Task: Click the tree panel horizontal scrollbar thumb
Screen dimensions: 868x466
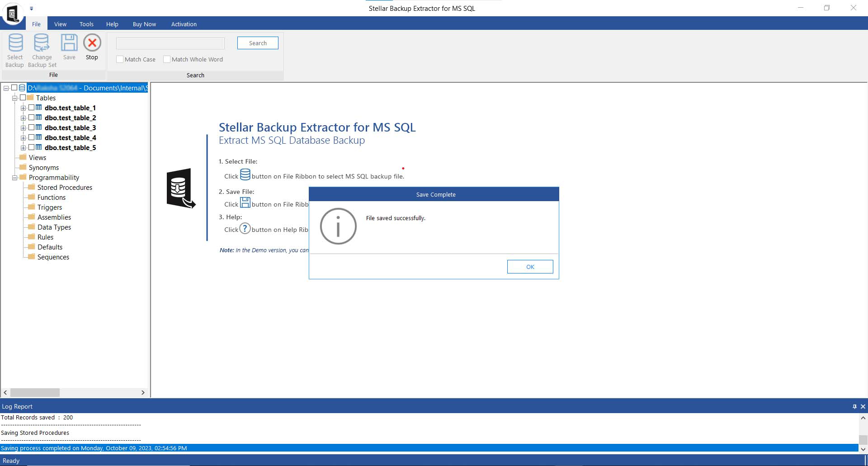Action: [x=35, y=392]
